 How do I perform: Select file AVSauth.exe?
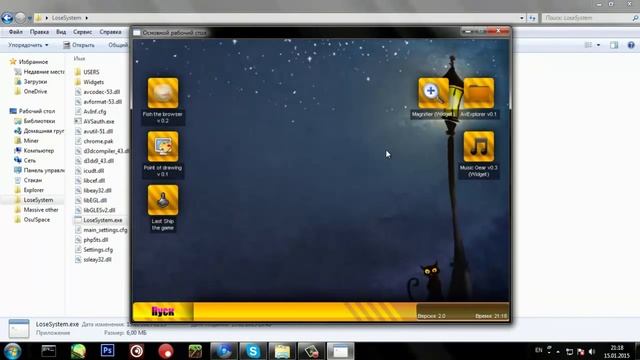click(94, 121)
